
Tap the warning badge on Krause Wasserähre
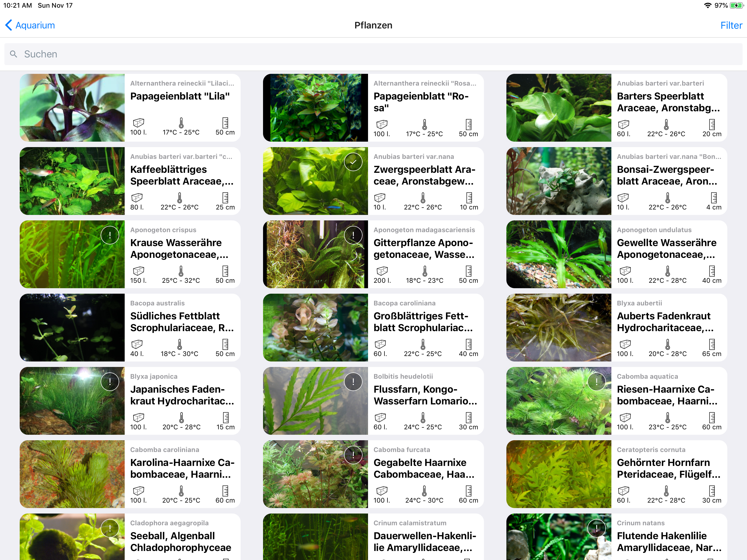110,235
